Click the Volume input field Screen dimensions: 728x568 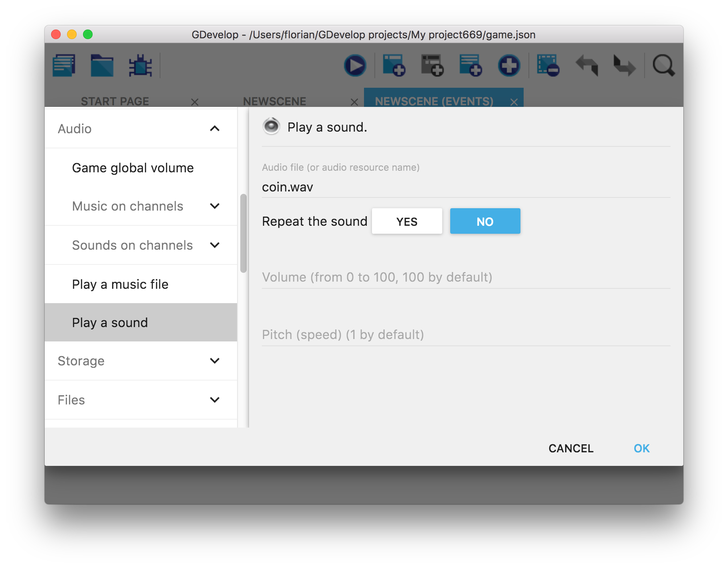[465, 277]
